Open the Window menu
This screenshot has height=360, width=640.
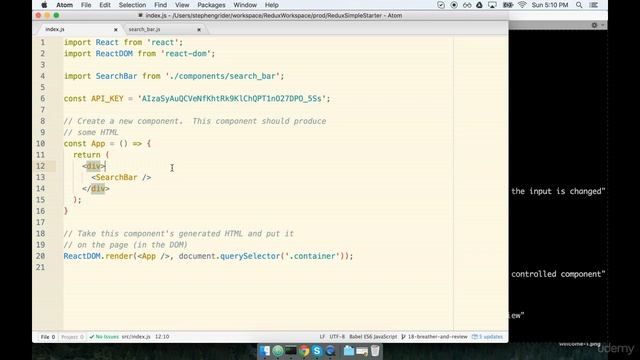[245, 5]
